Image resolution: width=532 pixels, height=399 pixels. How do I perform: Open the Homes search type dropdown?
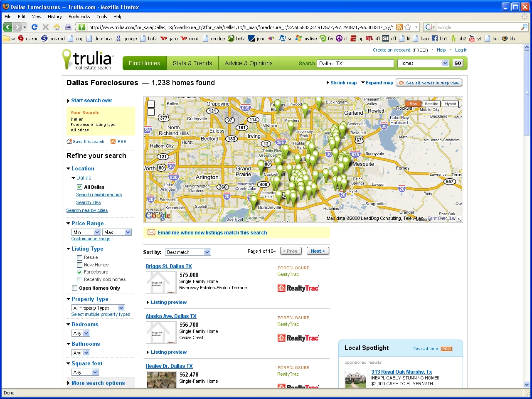coord(423,63)
